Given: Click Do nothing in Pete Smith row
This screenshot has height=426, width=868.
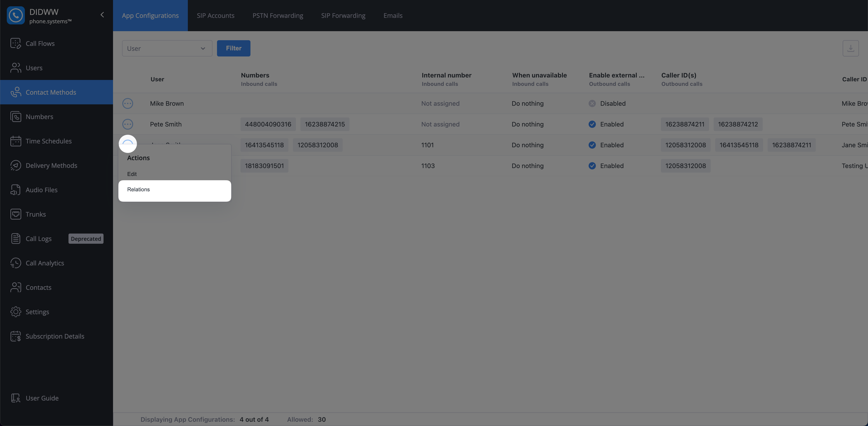Looking at the screenshot, I should click(x=527, y=124).
